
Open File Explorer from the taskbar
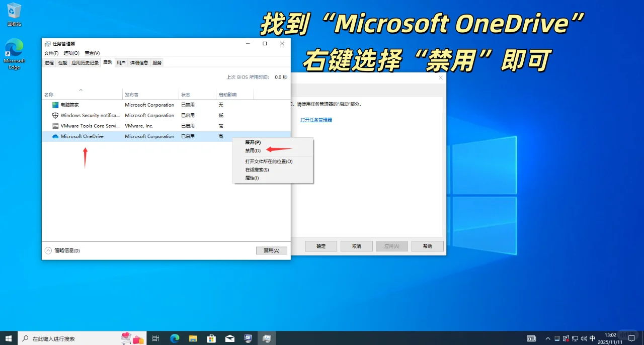pyautogui.click(x=193, y=338)
